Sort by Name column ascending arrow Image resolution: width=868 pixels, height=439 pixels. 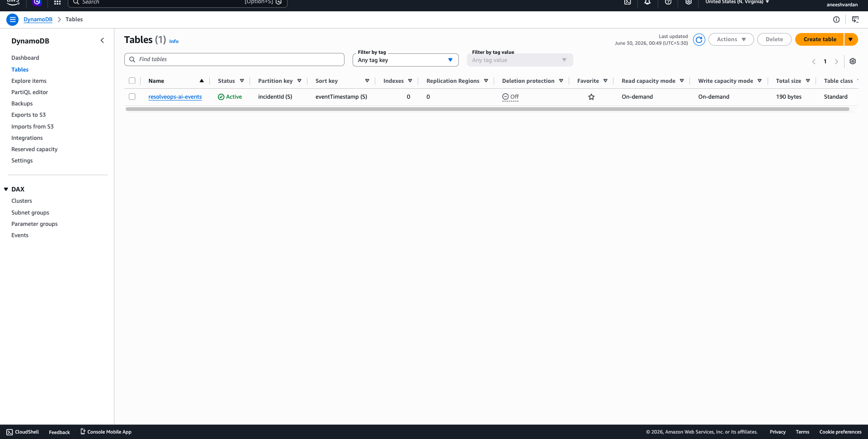(202, 81)
